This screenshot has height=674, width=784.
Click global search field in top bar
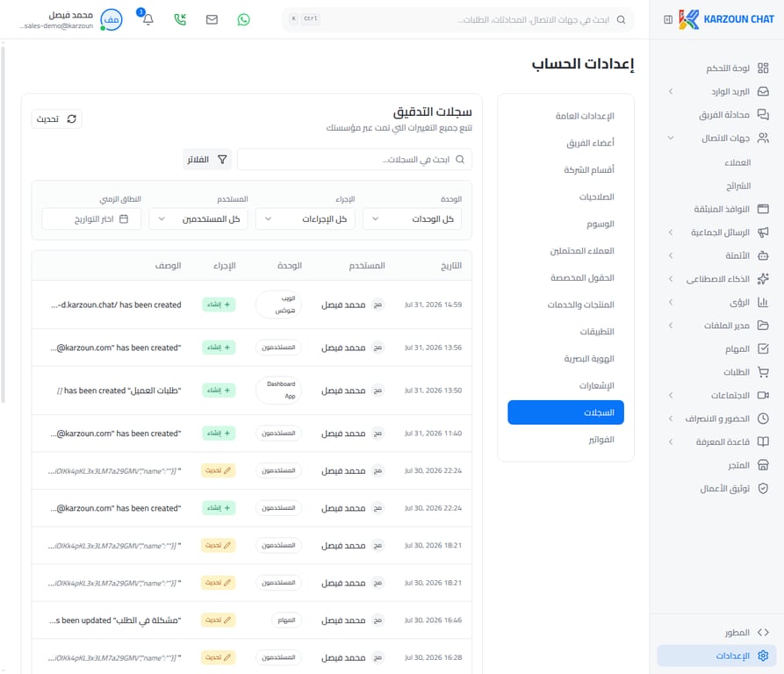457,19
